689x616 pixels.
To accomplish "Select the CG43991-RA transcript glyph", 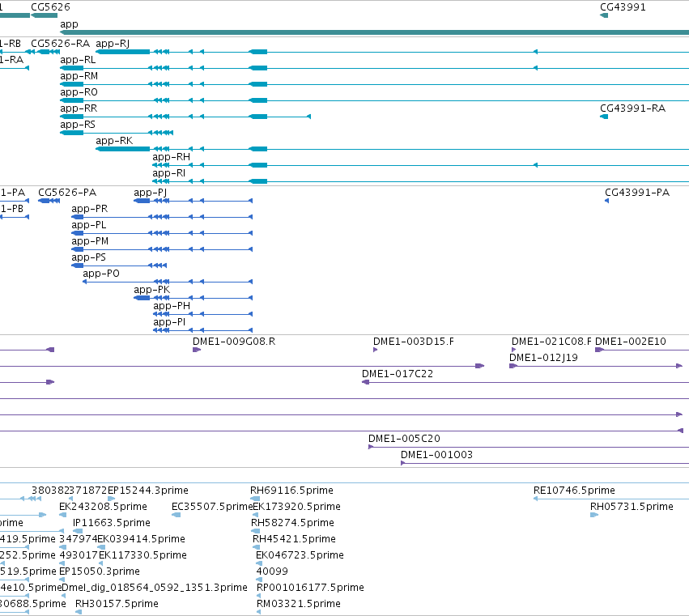I will point(604,117).
